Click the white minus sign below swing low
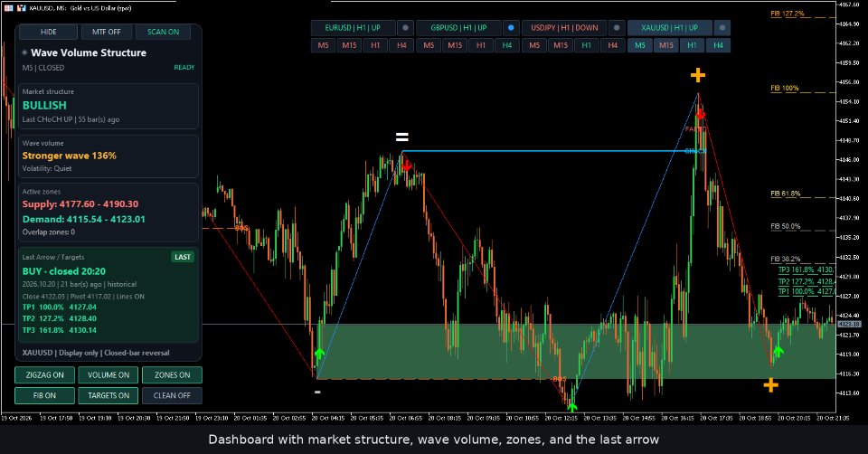 tap(317, 393)
